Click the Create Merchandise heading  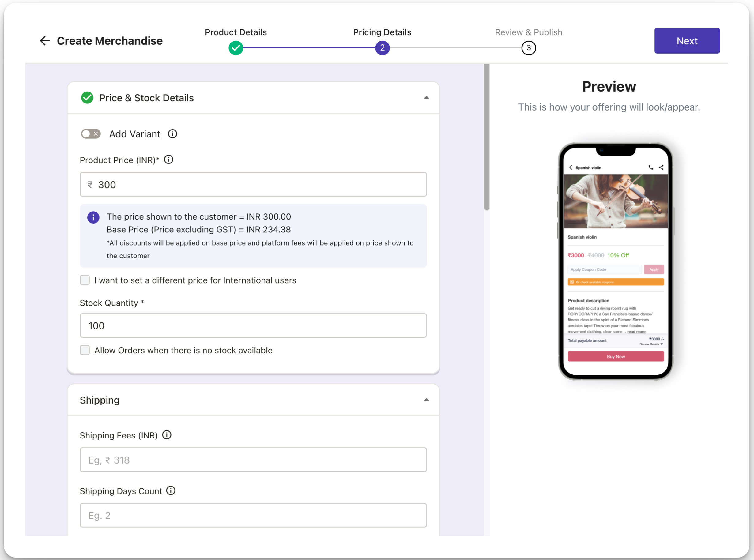coord(110,41)
